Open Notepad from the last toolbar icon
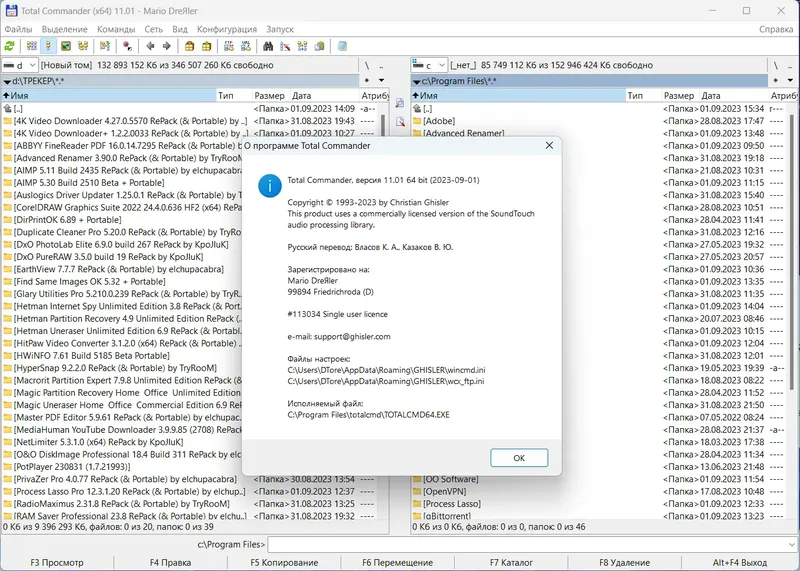This screenshot has width=800, height=571. [x=342, y=46]
